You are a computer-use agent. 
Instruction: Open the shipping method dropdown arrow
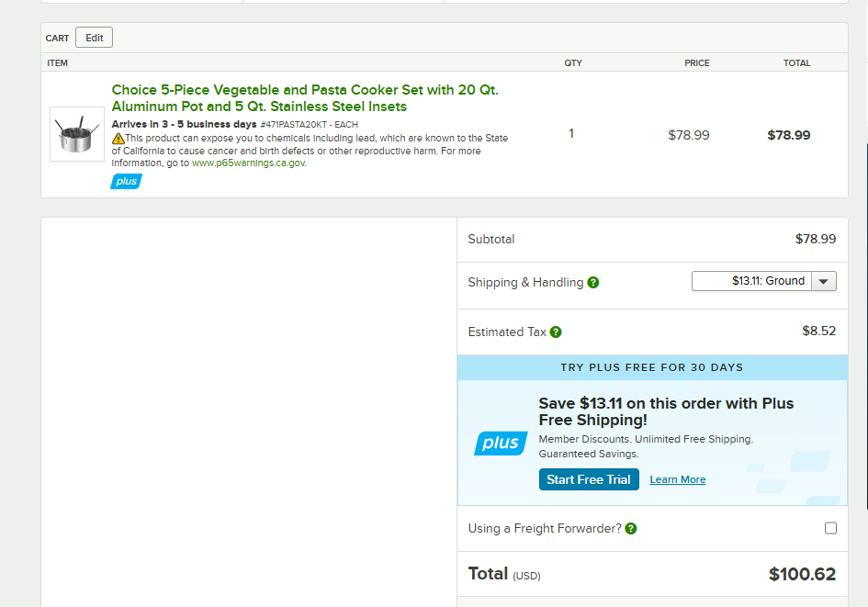[824, 281]
